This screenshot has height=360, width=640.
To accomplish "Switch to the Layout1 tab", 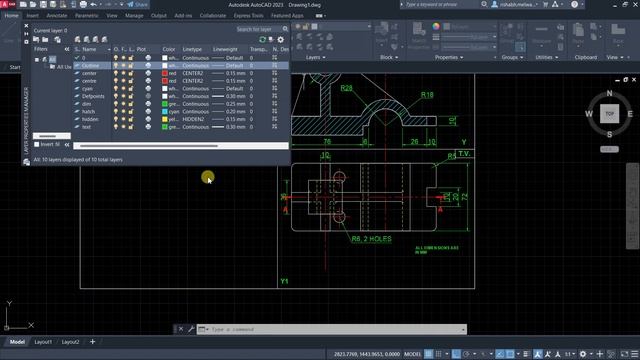I will pos(43,342).
